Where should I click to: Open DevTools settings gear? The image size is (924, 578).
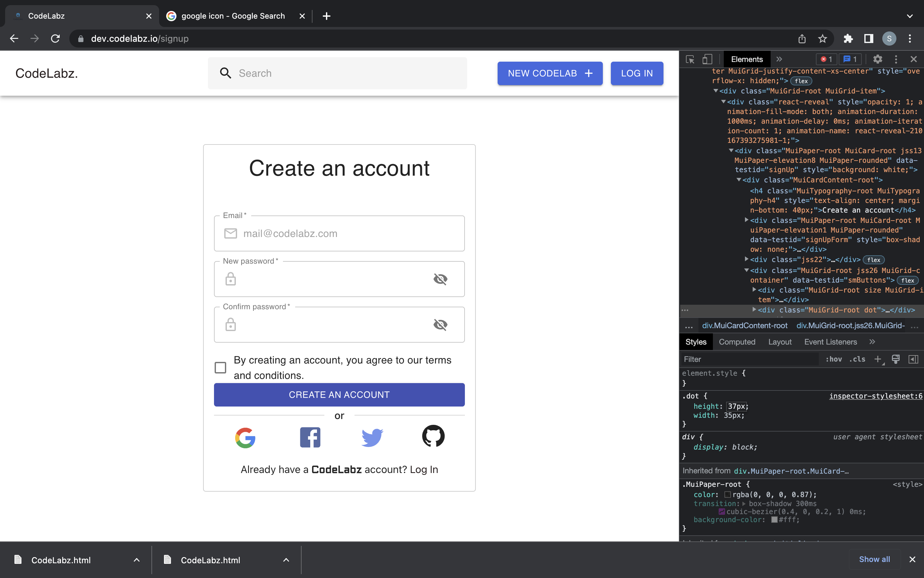pos(878,59)
